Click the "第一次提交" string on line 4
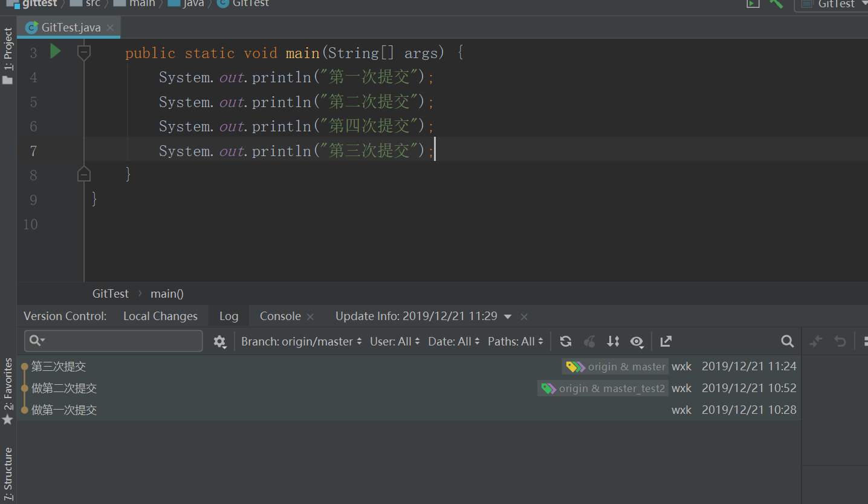This screenshot has height=504, width=868. pos(370,77)
